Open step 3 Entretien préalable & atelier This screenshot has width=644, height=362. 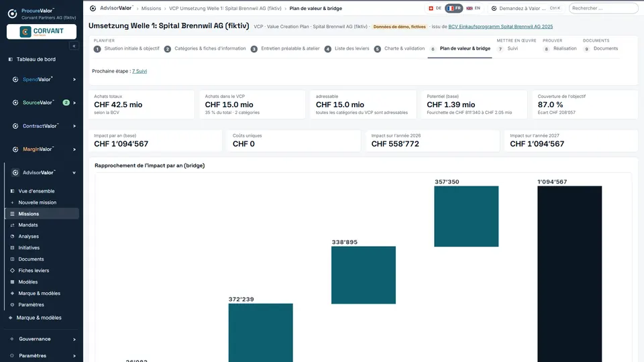pyautogui.click(x=285, y=48)
